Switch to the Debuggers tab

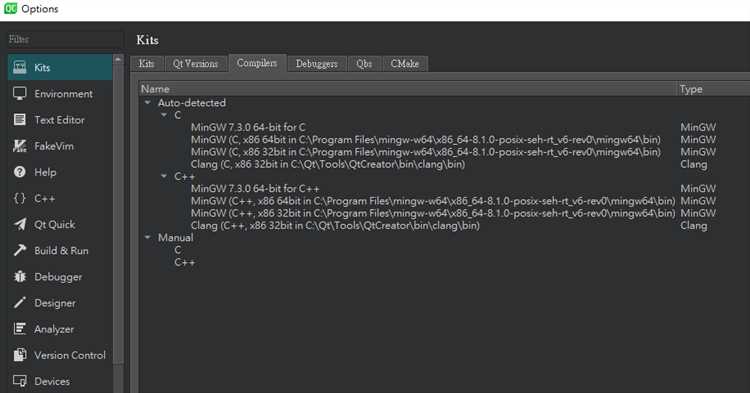tap(317, 64)
